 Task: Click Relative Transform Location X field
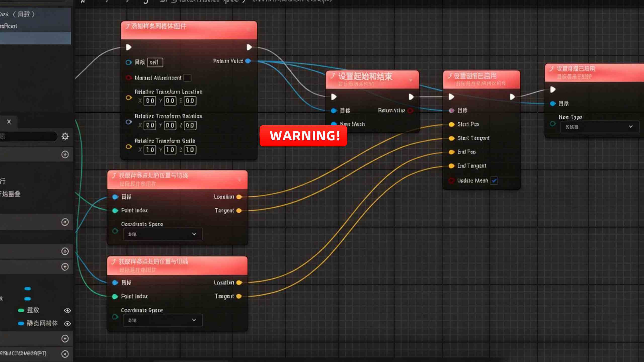(150, 101)
